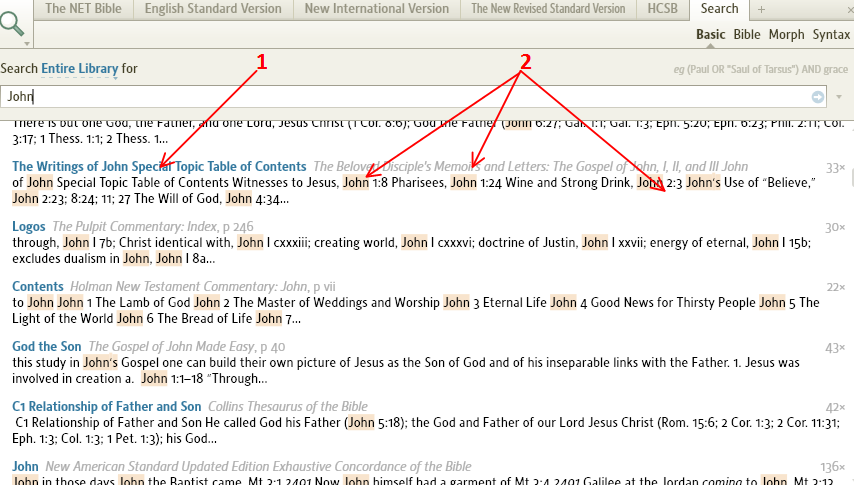Viewport: 854px width, 485px height.
Task: Open the Logos result from Pulpit Commentary
Action: pyautogui.click(x=29, y=226)
